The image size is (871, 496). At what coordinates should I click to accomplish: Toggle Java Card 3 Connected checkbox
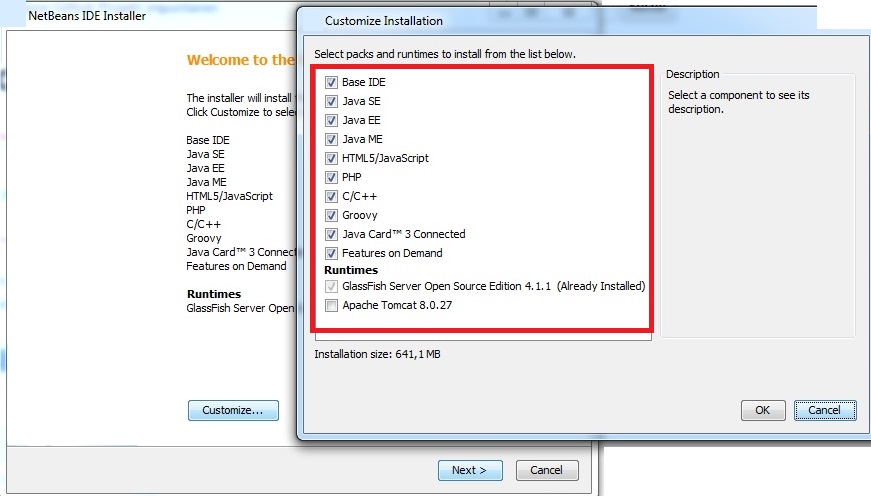[331, 234]
